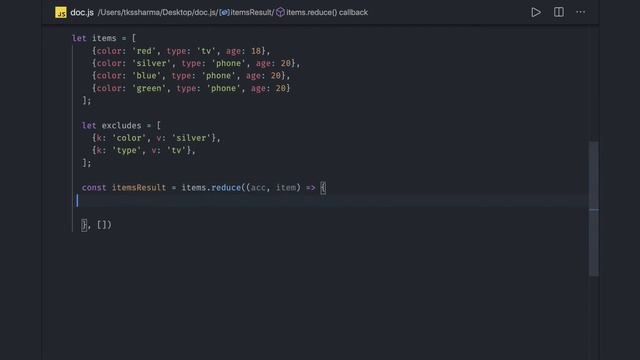Click the 'acc' parameter
This screenshot has height=360, width=640.
[x=258, y=188]
